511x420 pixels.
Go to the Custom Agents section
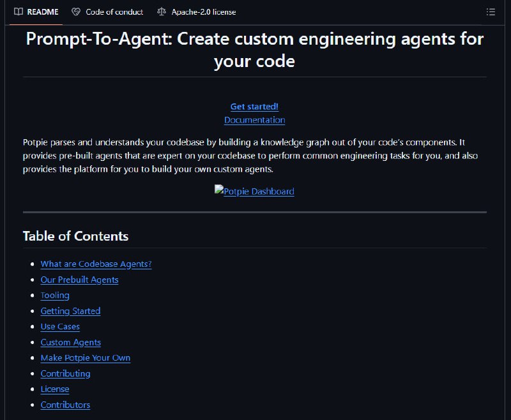point(71,342)
